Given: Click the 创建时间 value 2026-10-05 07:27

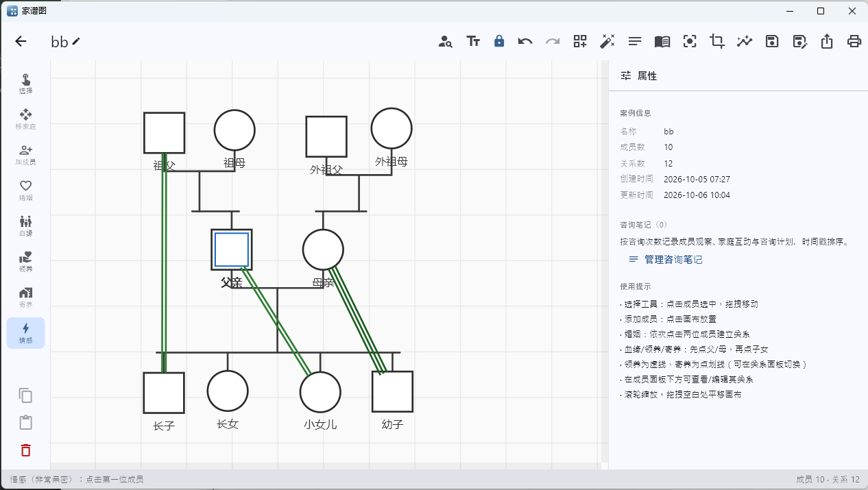Looking at the screenshot, I should (697, 180).
